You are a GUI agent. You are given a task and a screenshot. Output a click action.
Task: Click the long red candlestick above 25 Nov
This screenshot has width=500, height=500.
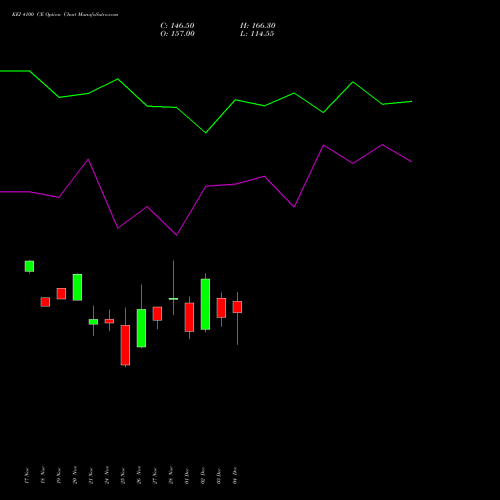pos(125,345)
